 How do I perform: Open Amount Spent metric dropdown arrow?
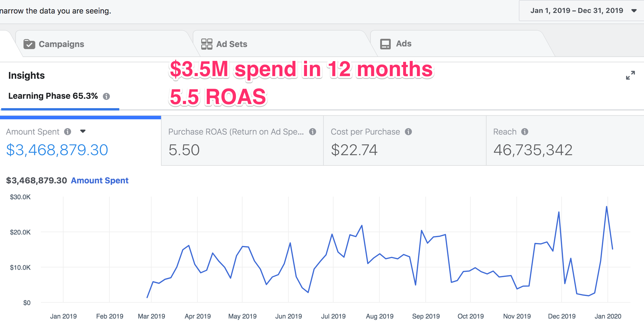click(x=83, y=131)
